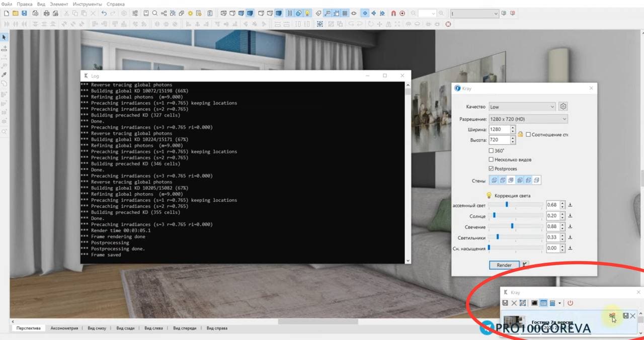Enable Несколько видов checkbox

pyautogui.click(x=491, y=159)
